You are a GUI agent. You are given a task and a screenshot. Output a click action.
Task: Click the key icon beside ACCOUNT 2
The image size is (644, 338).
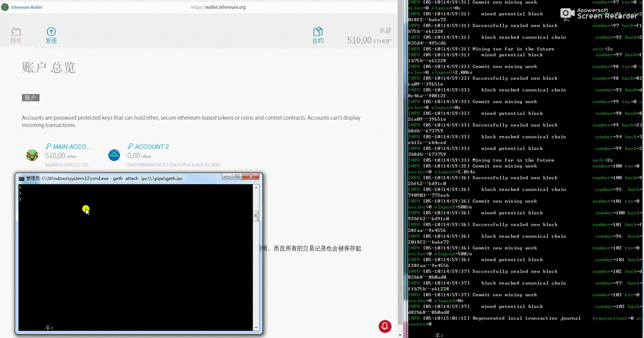130,146
